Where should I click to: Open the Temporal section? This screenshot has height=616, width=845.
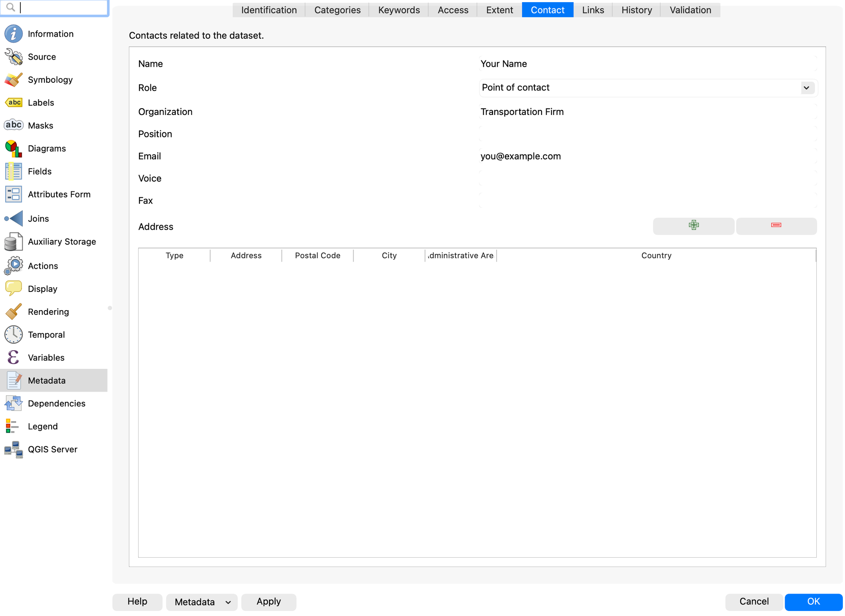point(54,335)
